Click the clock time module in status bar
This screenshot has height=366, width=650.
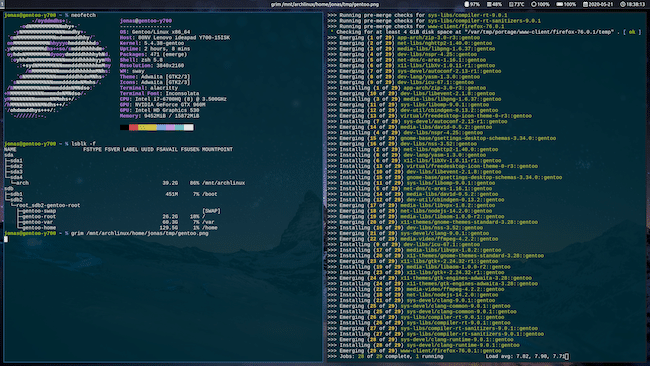pyautogui.click(x=632, y=4)
